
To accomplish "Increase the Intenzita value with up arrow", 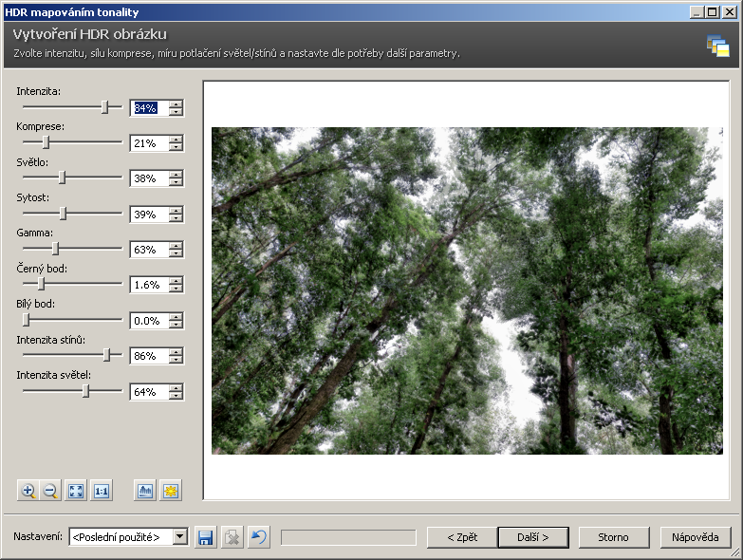I will pos(176,103).
